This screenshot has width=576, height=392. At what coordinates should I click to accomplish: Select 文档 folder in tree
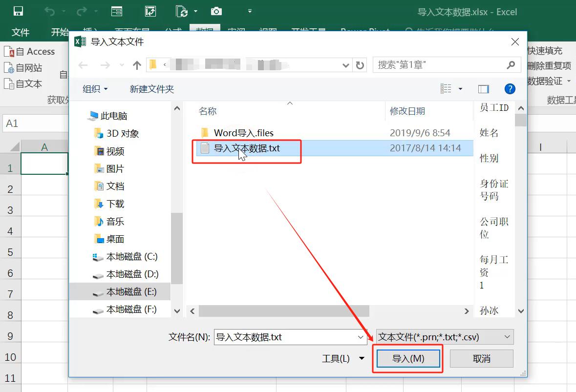(109, 186)
